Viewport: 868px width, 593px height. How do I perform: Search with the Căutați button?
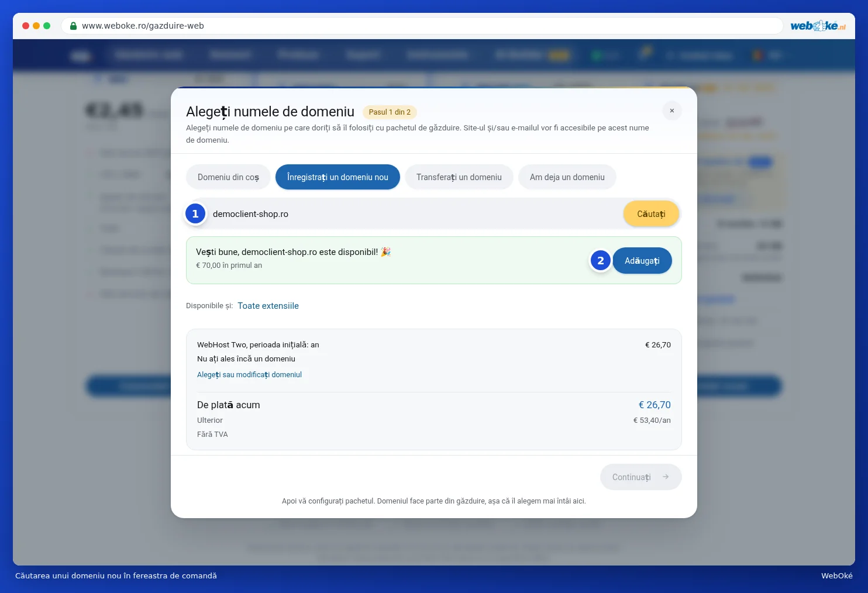pyautogui.click(x=651, y=214)
